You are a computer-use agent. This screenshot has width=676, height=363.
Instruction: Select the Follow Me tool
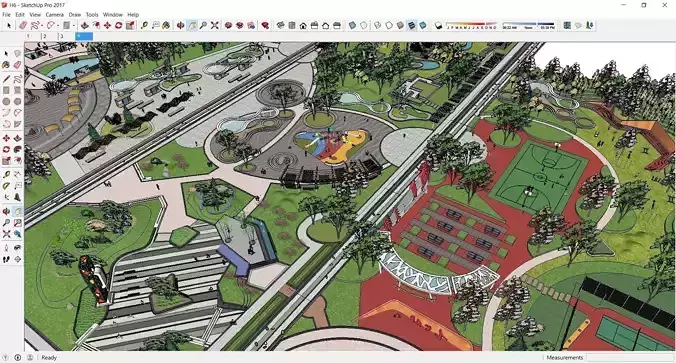click(17, 149)
